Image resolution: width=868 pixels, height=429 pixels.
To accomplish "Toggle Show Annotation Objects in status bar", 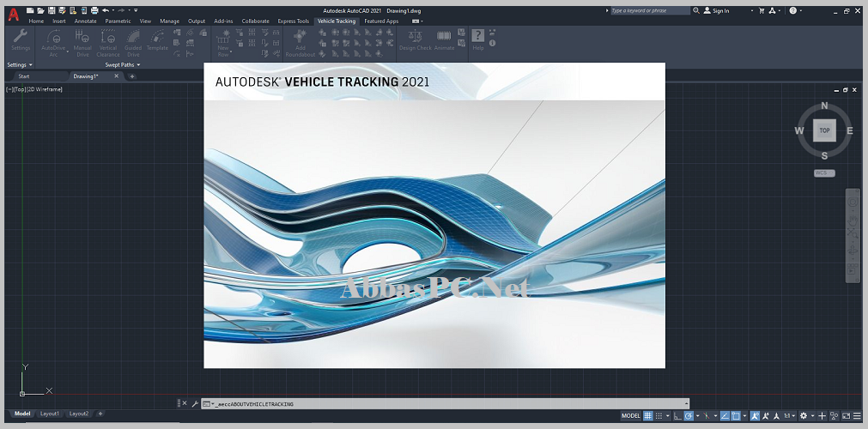I will click(755, 416).
